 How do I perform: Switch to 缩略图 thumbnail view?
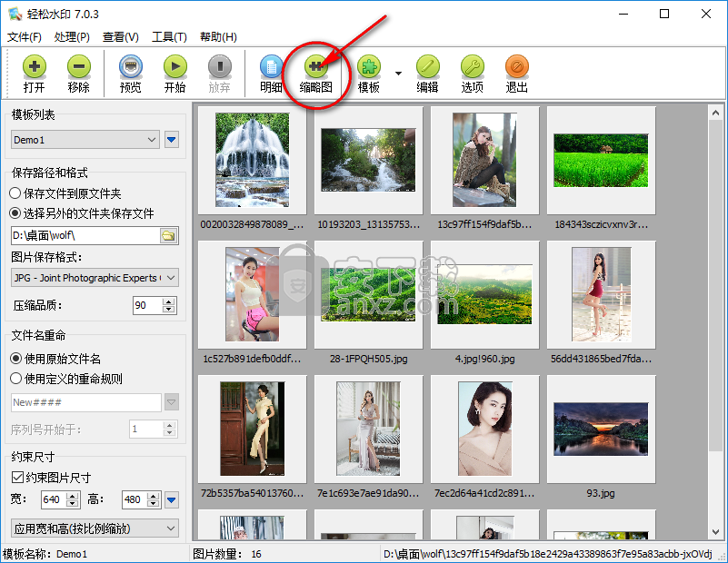[x=315, y=74]
